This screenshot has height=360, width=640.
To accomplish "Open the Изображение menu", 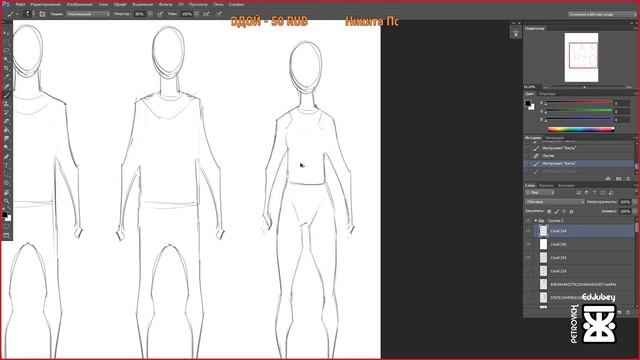I will [80, 4].
